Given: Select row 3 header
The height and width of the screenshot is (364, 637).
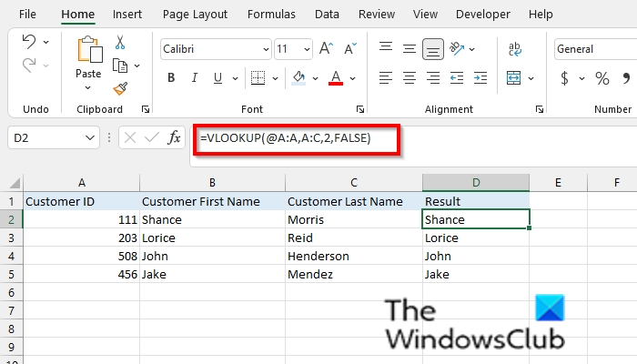Looking at the screenshot, I should click(11, 238).
